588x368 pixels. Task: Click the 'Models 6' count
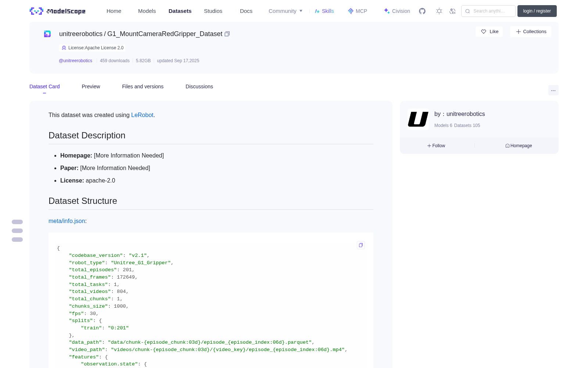443,125
